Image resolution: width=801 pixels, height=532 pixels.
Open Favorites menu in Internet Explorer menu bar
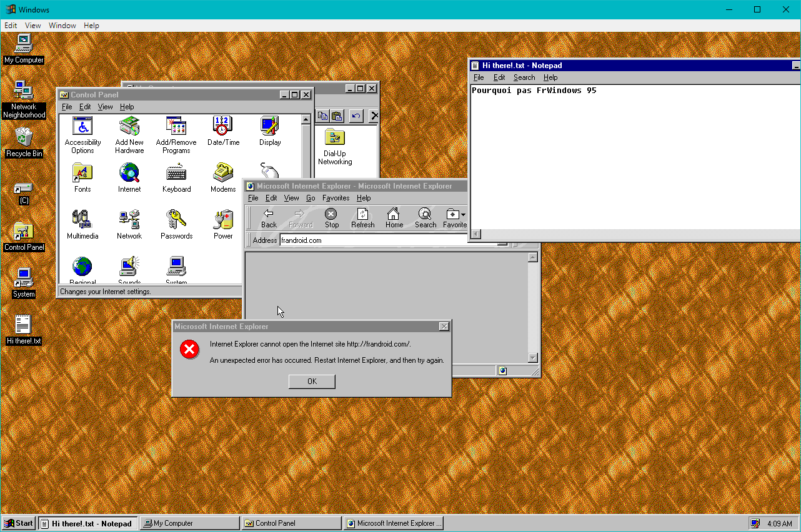tap(336, 198)
